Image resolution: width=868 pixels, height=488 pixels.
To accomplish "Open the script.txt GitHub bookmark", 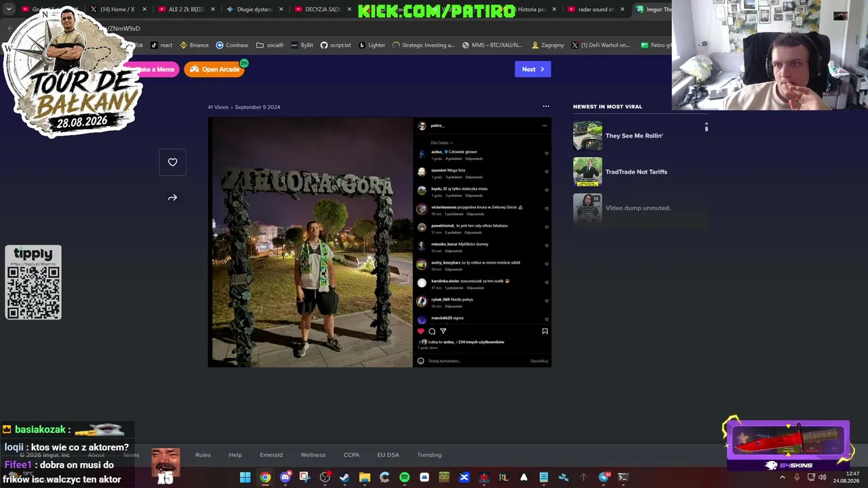I will [336, 45].
